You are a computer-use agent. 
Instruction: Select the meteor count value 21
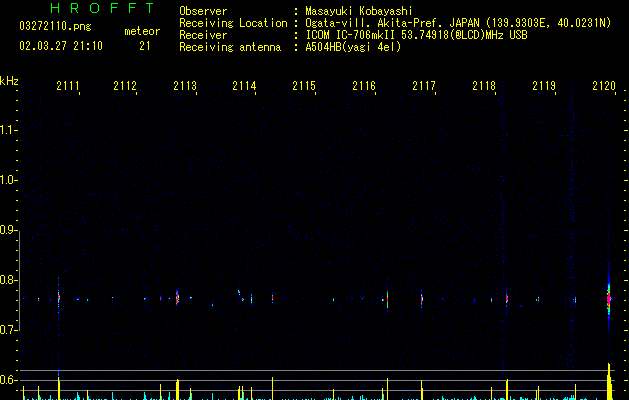pyautogui.click(x=145, y=46)
